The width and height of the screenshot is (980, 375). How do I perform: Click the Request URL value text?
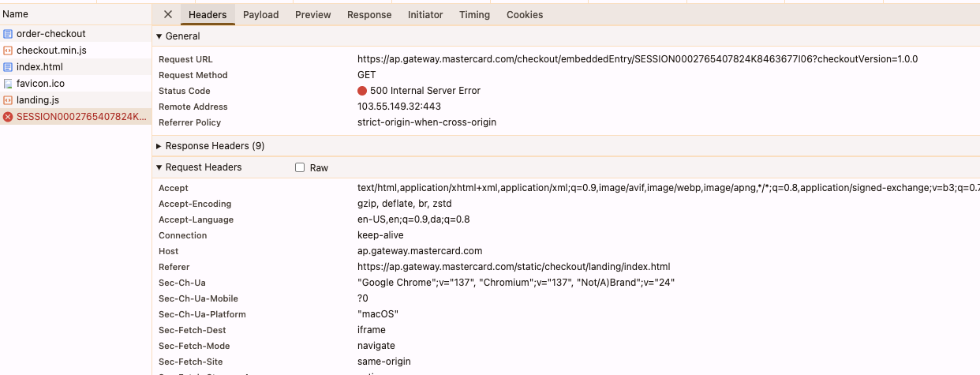pos(637,59)
